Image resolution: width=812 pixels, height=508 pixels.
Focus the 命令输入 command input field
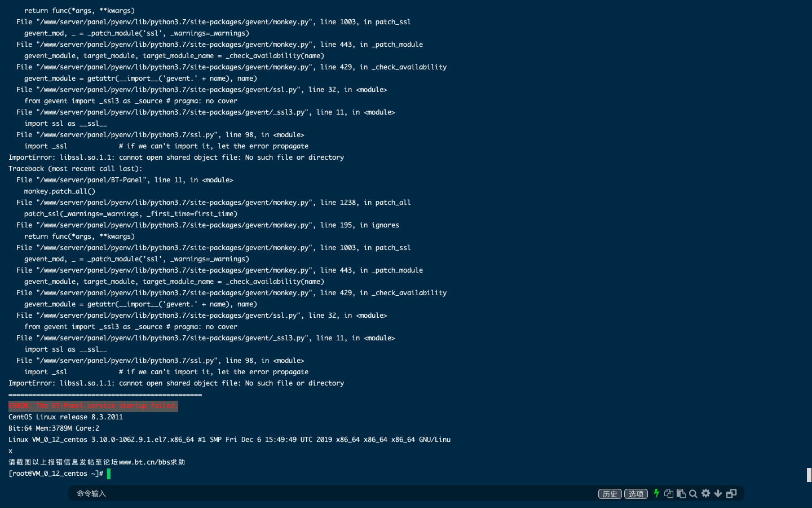click(333, 493)
